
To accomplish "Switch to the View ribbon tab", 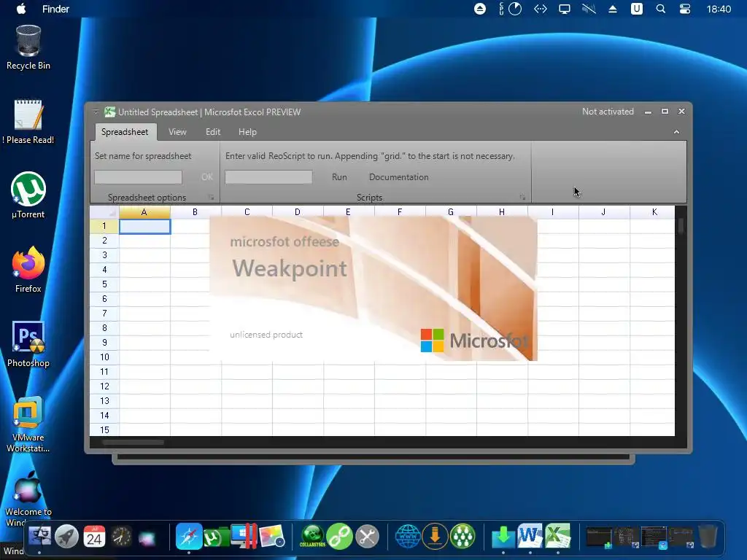I will (x=177, y=132).
